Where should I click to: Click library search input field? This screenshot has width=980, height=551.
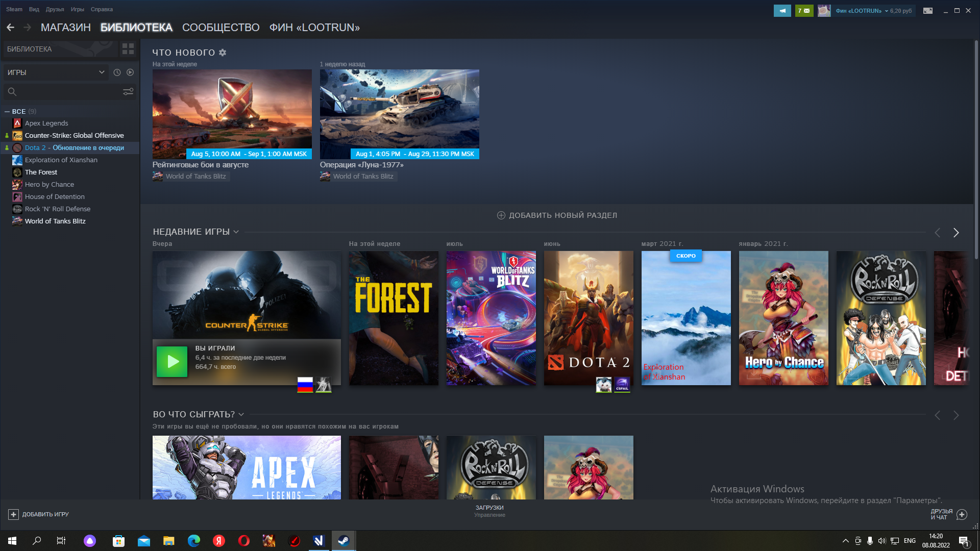click(69, 92)
